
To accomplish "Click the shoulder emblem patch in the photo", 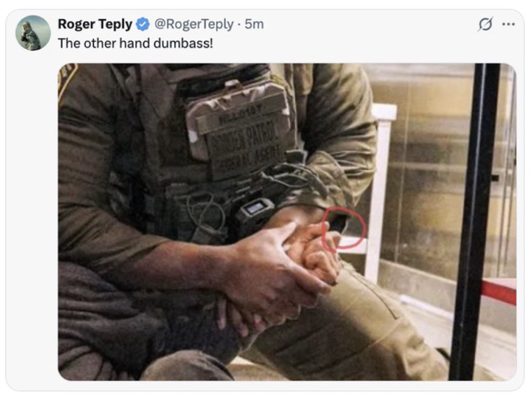I will click(x=67, y=80).
